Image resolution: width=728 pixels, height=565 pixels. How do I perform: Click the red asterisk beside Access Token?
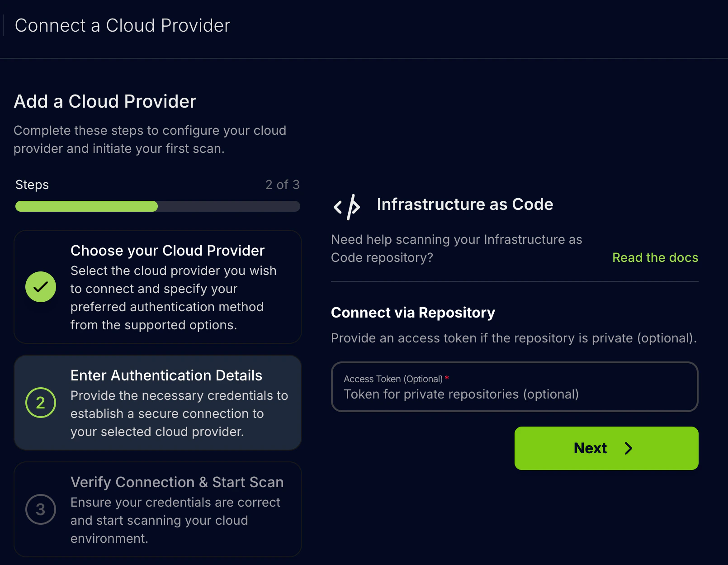pos(447,379)
